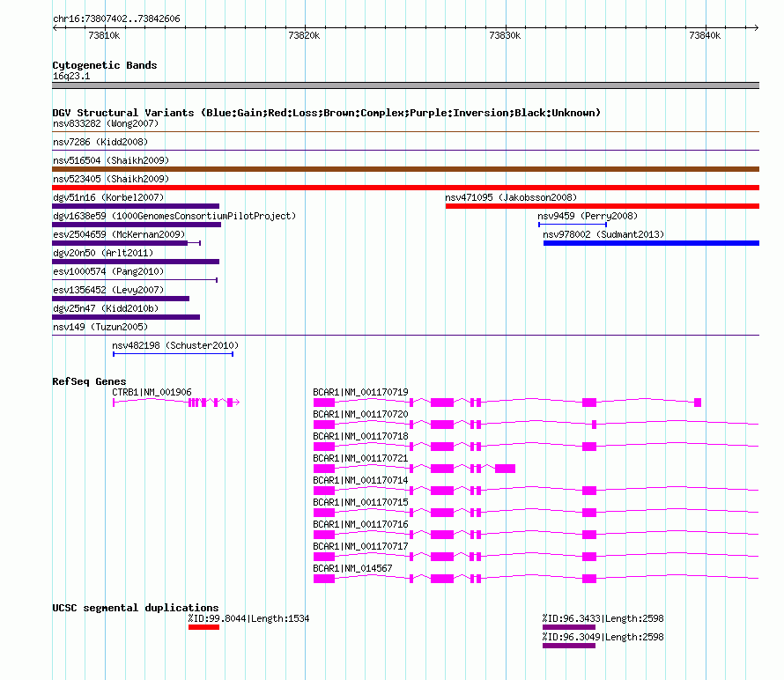Click the red nsv471095 loss bar
Image resolution: width=784 pixels, height=680 pixels.
603,206
